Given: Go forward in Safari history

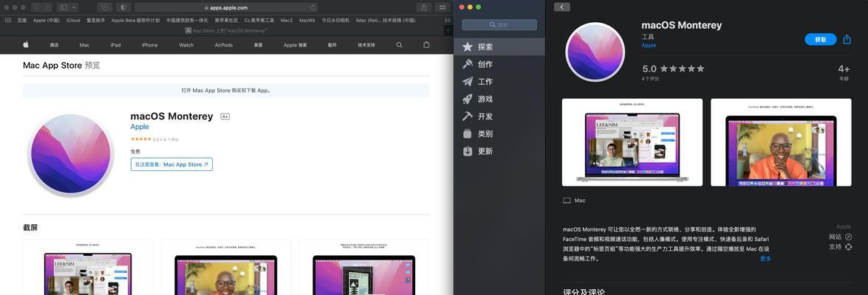Looking at the screenshot, I should [47, 7].
